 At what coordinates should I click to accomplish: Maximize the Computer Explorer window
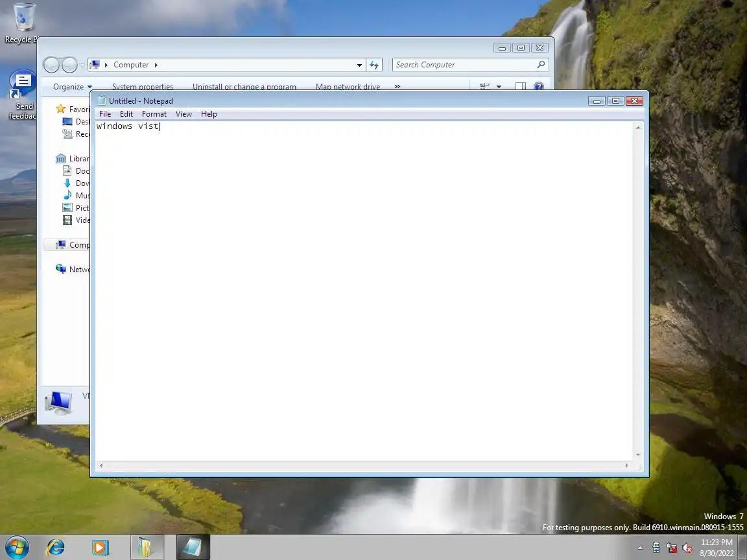point(521,47)
